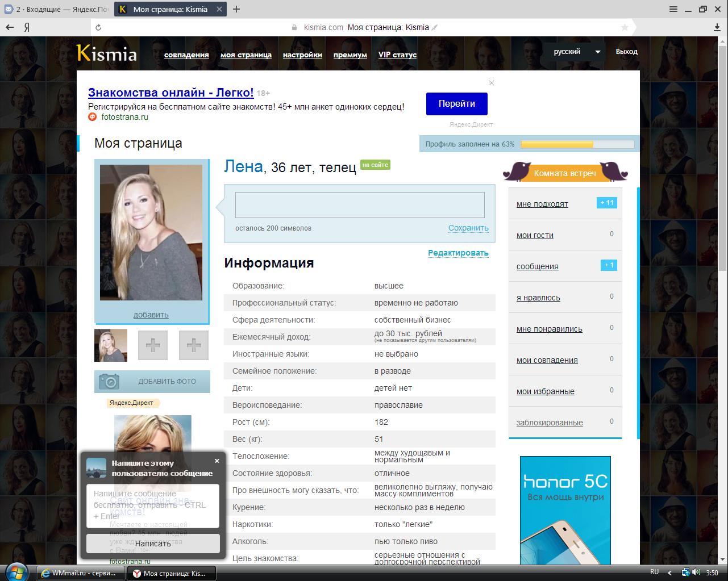This screenshot has height=581, width=728.
Task: Click the fotostrana.ru ad favicon
Action: click(93, 117)
